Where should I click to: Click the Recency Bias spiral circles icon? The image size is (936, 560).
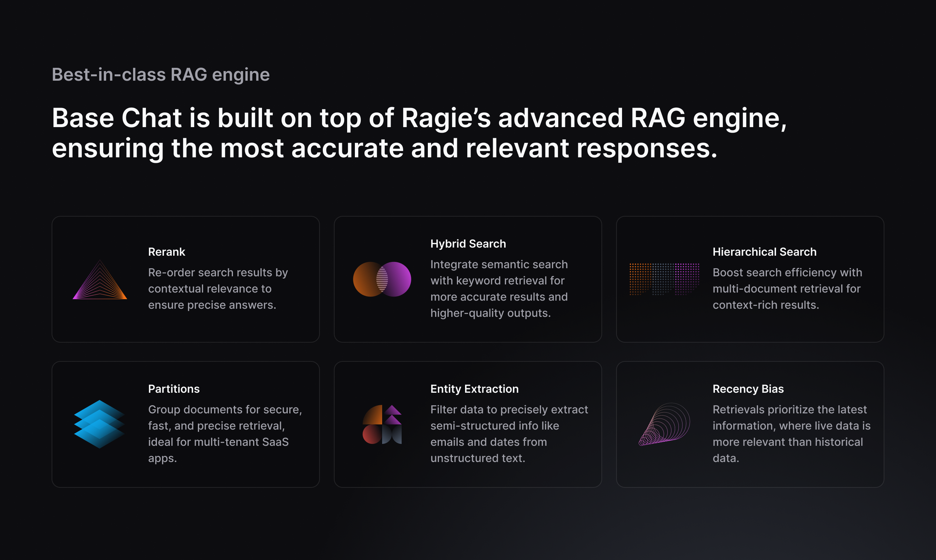664,424
